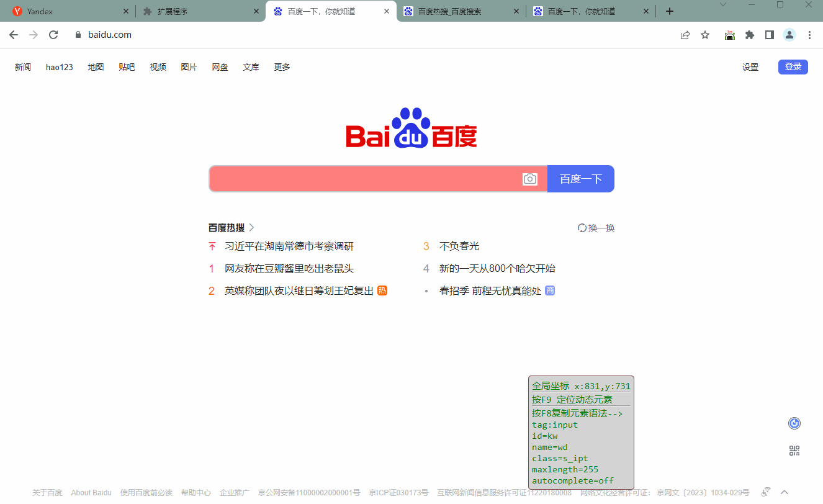Open the 关于百度 footer link
The image size is (823, 504).
(x=47, y=493)
